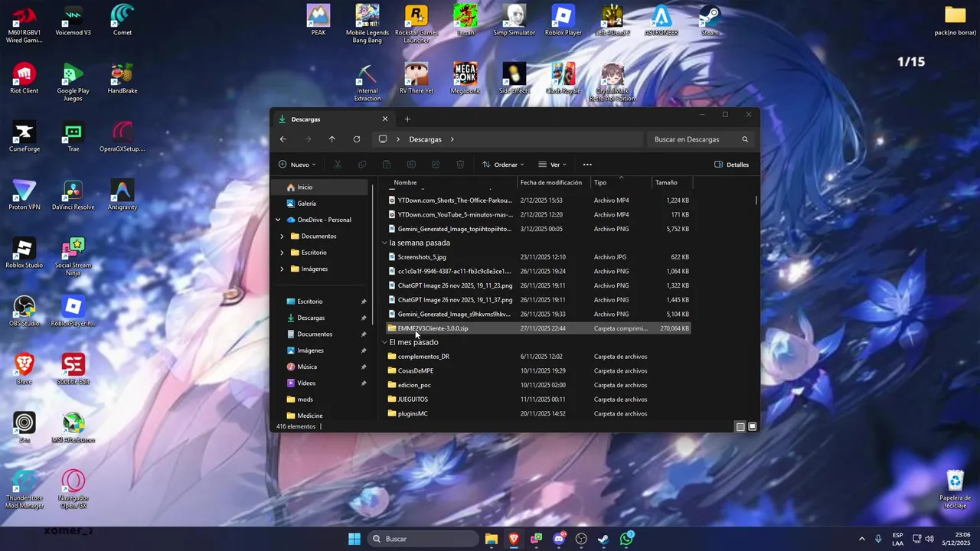Switch to details list view button
The image size is (980, 551).
(x=740, y=426)
